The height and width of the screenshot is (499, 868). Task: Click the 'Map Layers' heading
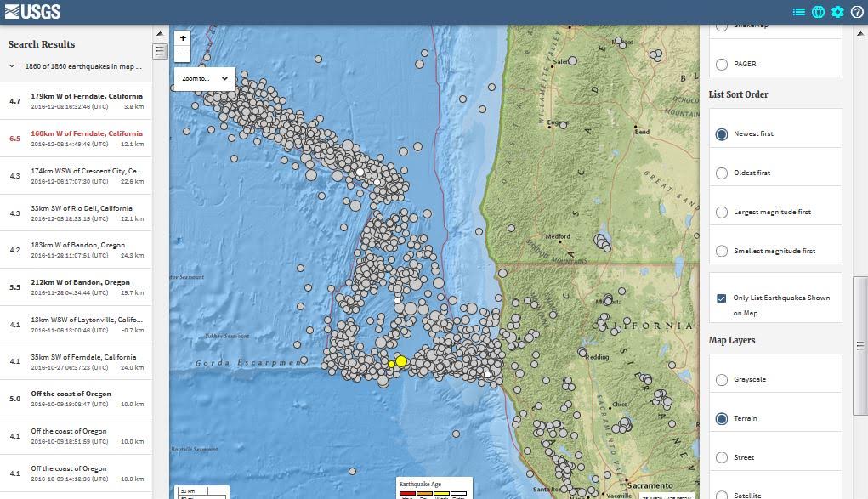pos(732,340)
